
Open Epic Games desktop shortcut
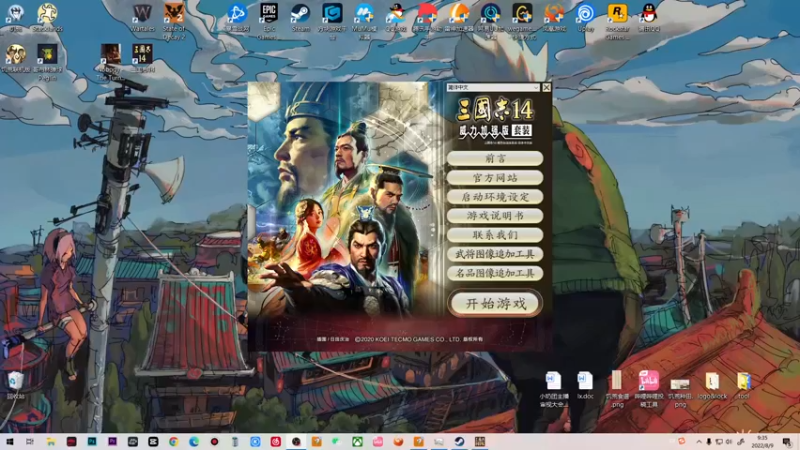268,20
